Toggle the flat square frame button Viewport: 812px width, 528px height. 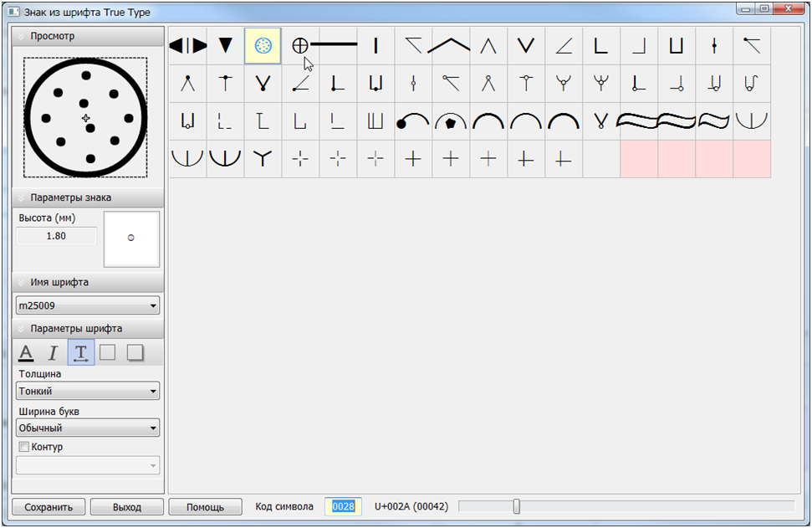point(108,352)
